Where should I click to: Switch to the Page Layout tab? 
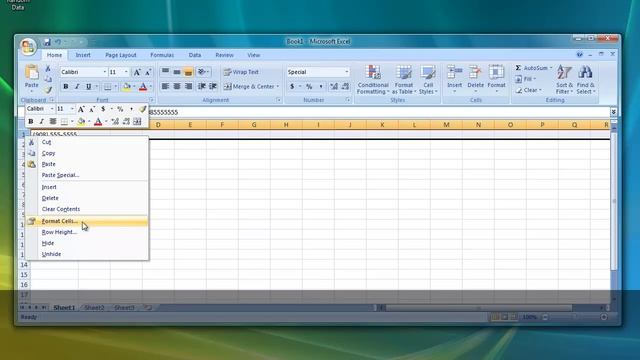pyautogui.click(x=120, y=55)
